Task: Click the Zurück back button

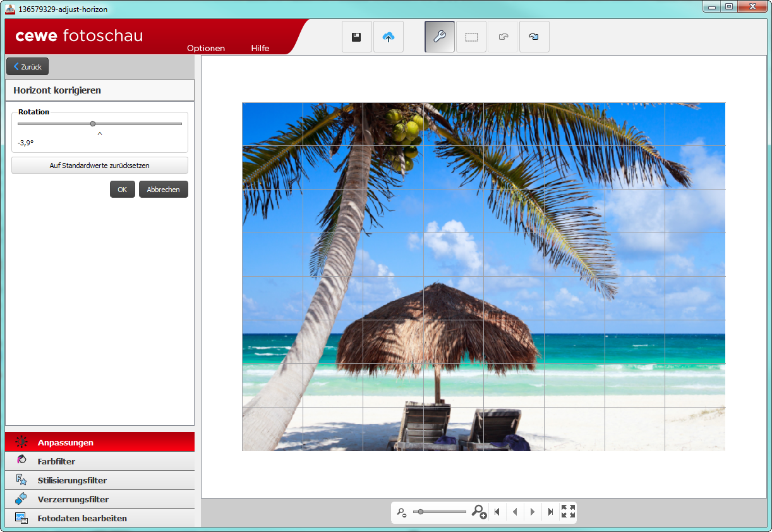Action: pos(27,66)
